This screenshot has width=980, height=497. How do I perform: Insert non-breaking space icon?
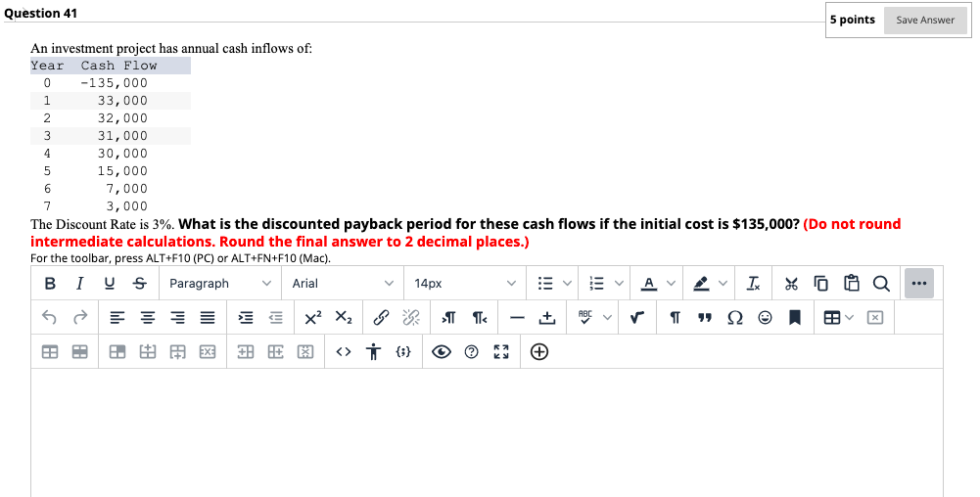pos(547,318)
